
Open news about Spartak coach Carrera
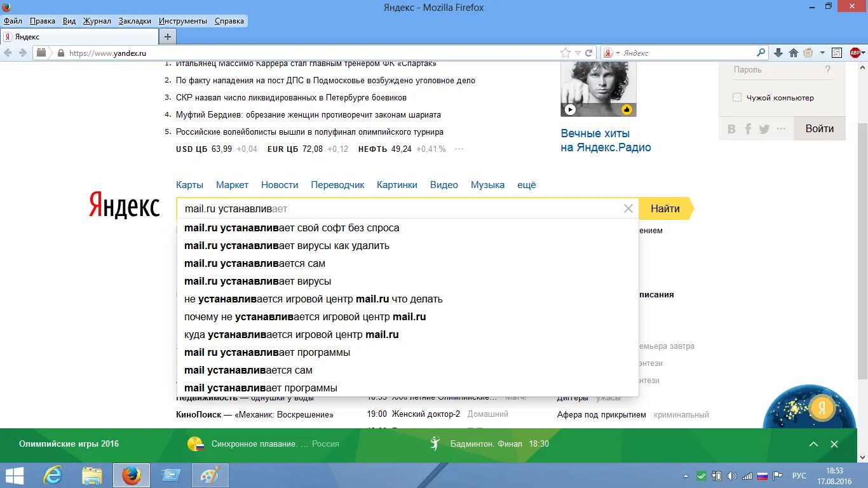[306, 64]
